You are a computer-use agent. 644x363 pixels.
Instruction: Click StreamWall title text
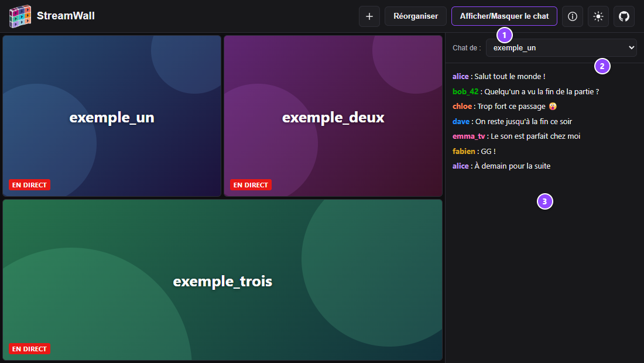(x=66, y=16)
